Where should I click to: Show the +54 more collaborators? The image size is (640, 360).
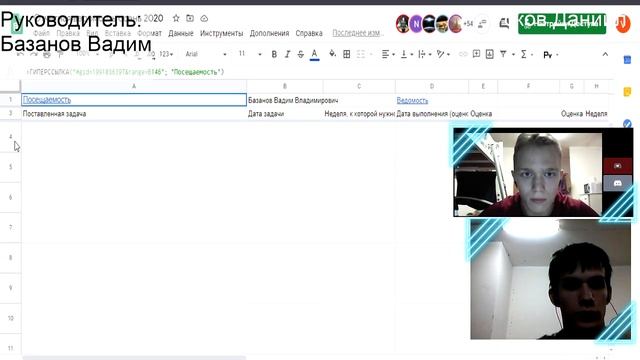click(468, 24)
